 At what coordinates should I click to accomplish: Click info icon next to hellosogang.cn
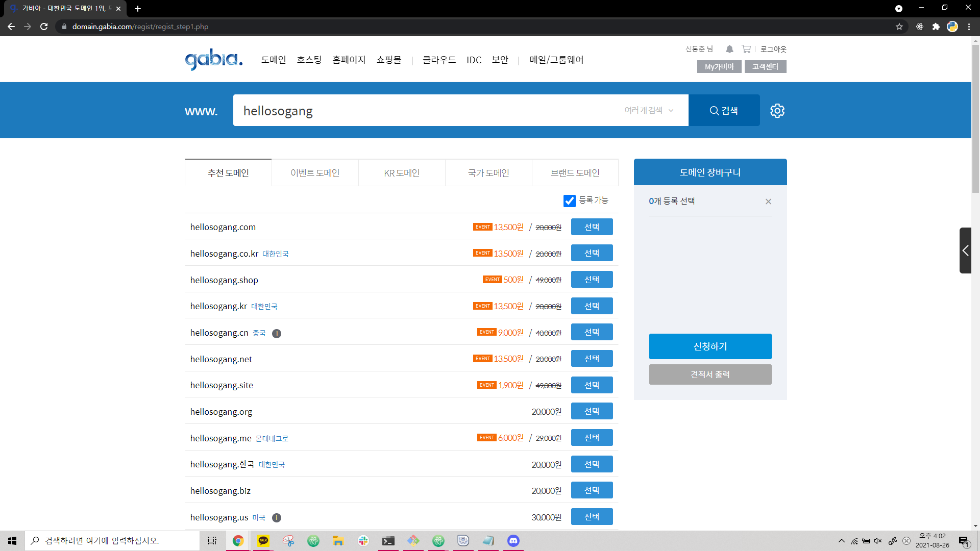277,334
